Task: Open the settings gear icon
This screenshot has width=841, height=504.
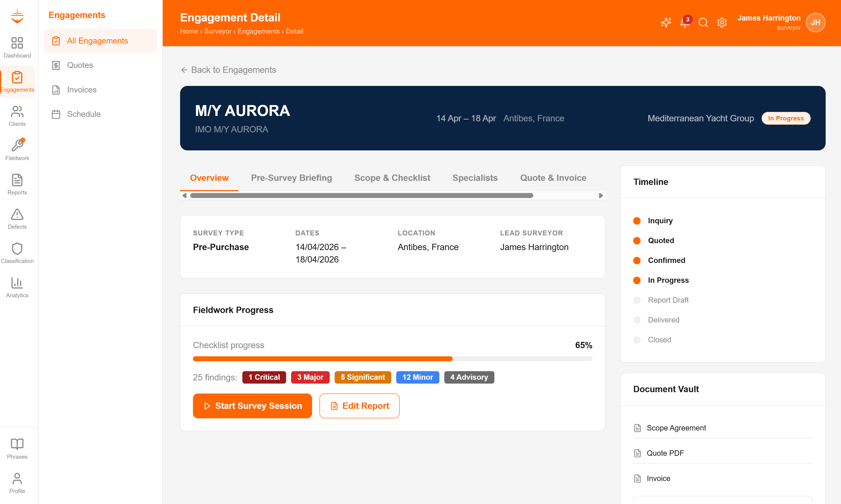Action: 722,23
